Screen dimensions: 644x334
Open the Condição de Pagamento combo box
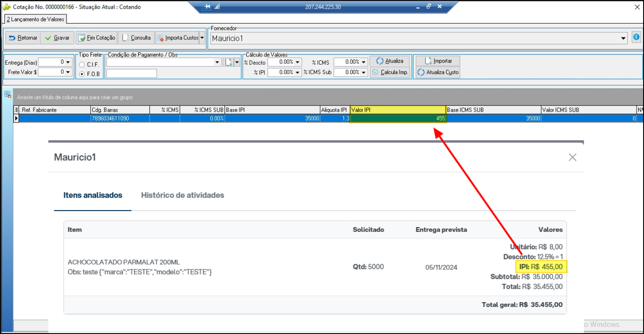coord(164,62)
